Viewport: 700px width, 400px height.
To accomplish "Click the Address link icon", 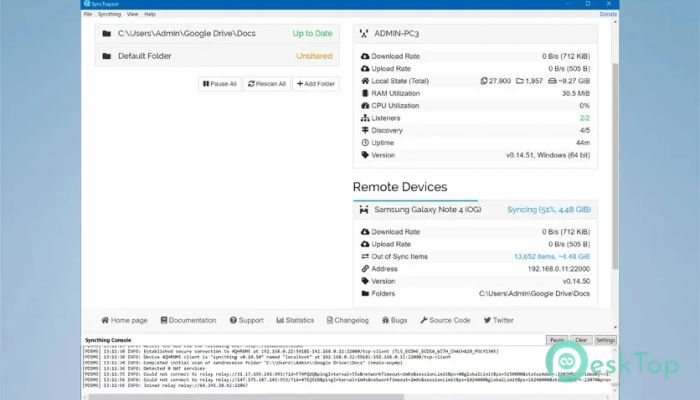I will tap(365, 269).
